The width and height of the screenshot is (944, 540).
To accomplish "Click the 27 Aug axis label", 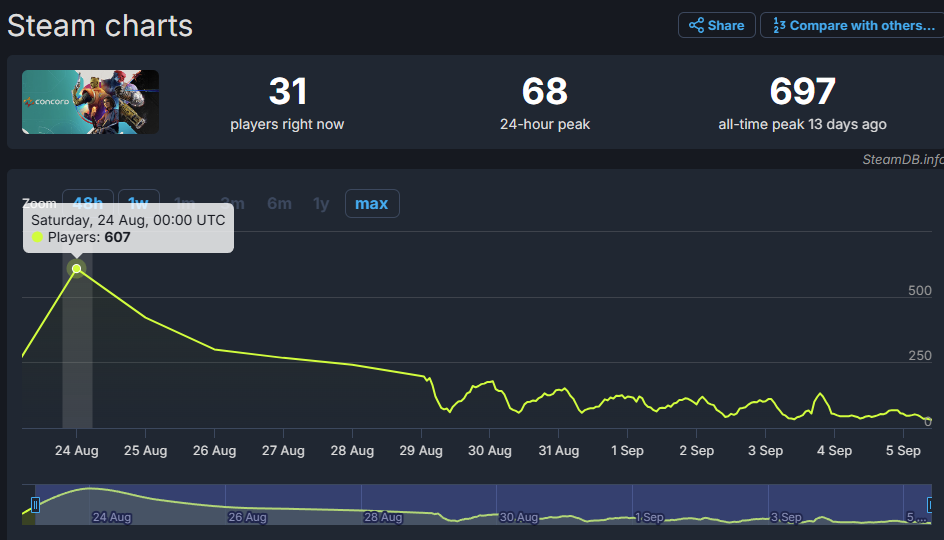I will (x=283, y=450).
